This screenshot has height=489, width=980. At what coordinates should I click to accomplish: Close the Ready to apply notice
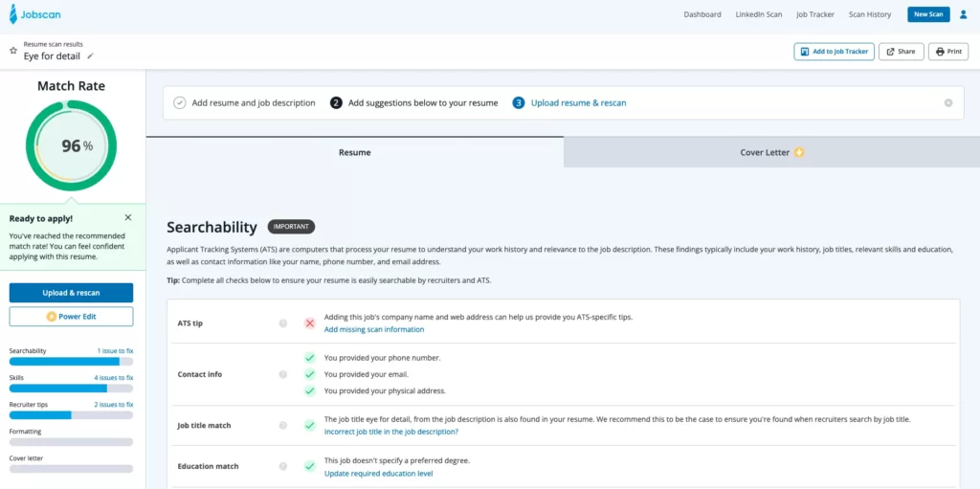pos(128,218)
